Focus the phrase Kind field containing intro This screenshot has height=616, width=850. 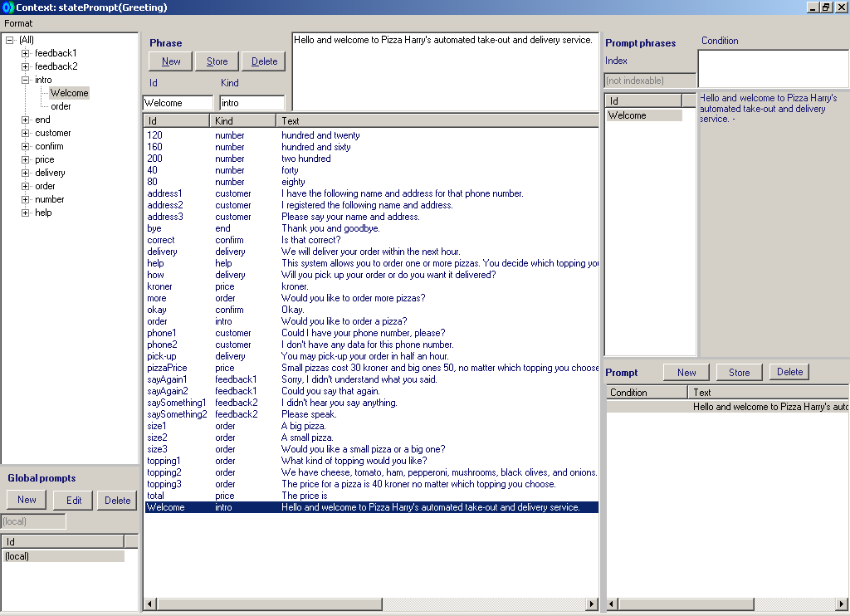[x=252, y=103]
